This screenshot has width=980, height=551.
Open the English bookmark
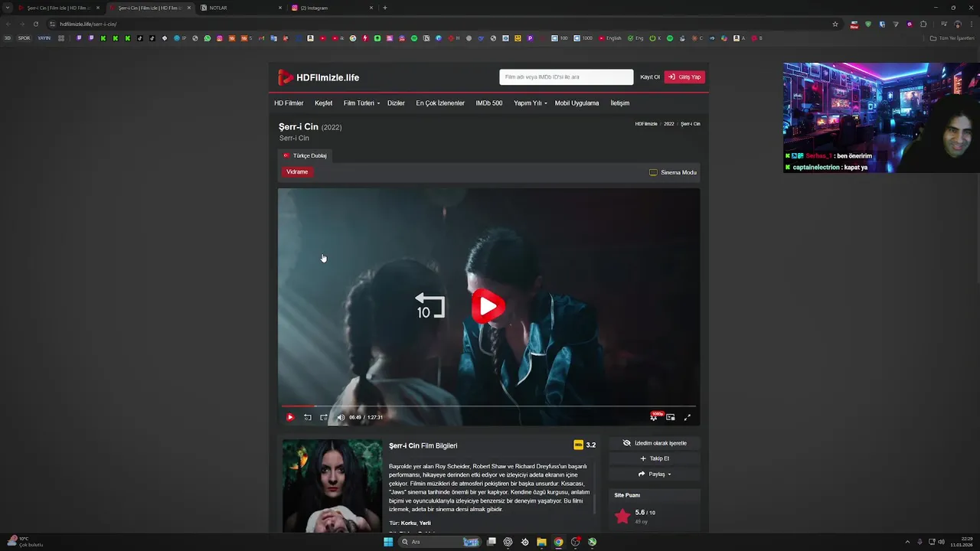[610, 38]
